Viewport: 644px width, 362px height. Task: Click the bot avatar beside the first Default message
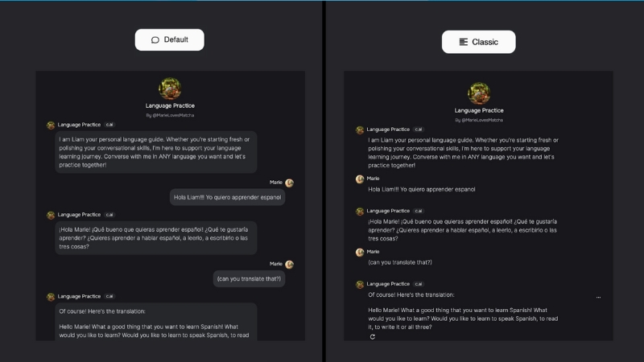point(51,125)
